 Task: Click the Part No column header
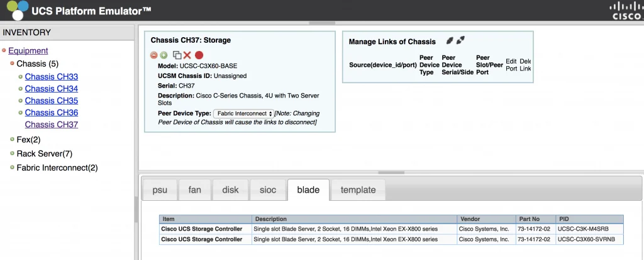click(536, 219)
